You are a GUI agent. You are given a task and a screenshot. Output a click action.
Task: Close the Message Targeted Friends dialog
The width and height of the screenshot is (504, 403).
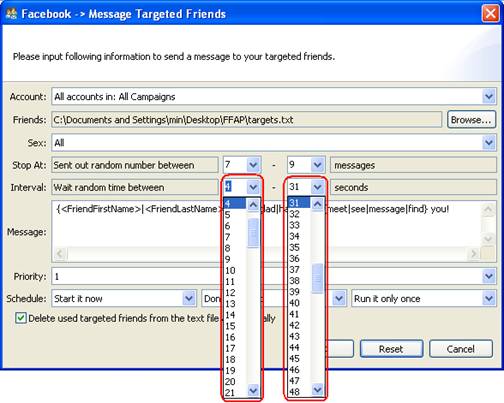pos(490,14)
